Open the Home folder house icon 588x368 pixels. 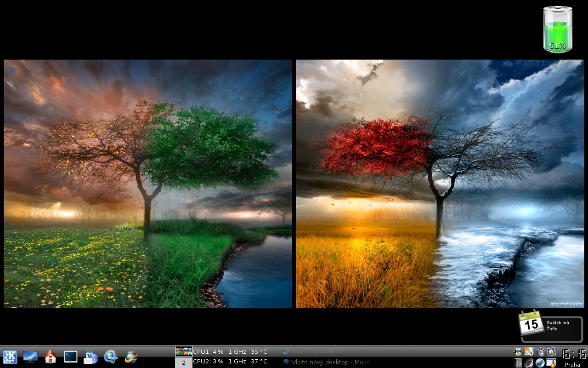click(51, 356)
